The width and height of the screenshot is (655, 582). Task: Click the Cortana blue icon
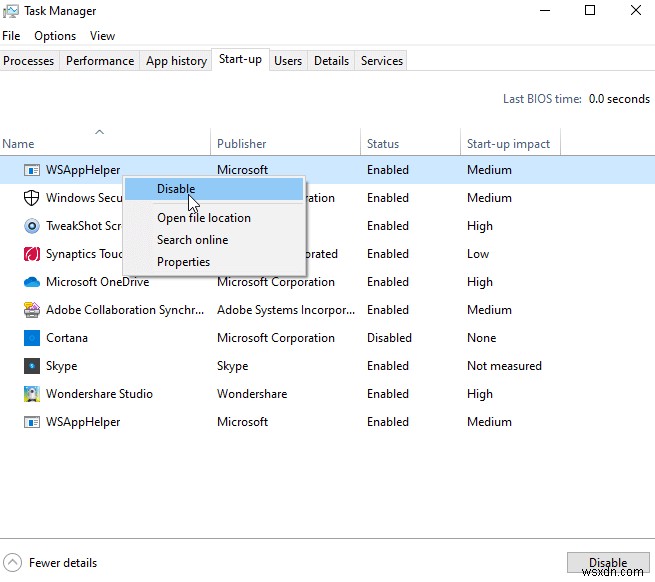point(32,338)
